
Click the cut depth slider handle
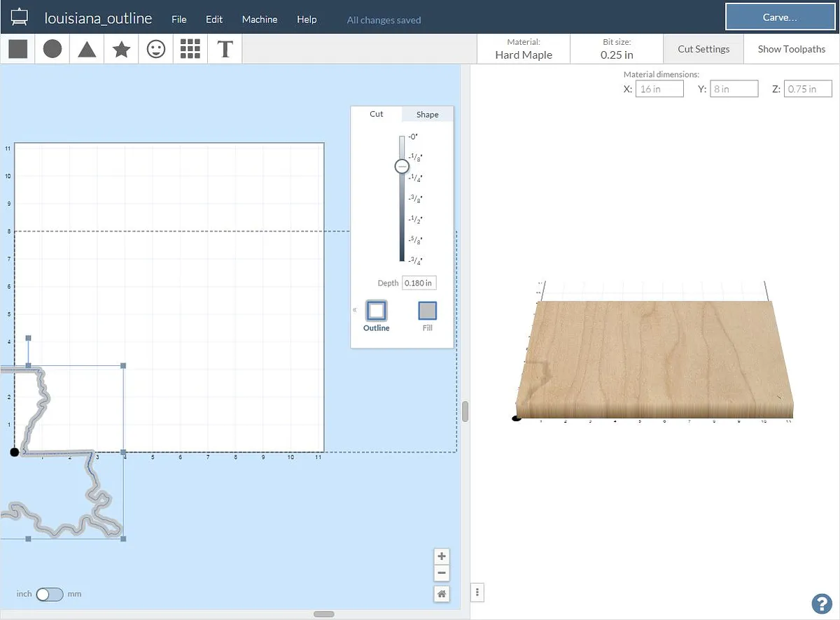tap(402, 166)
